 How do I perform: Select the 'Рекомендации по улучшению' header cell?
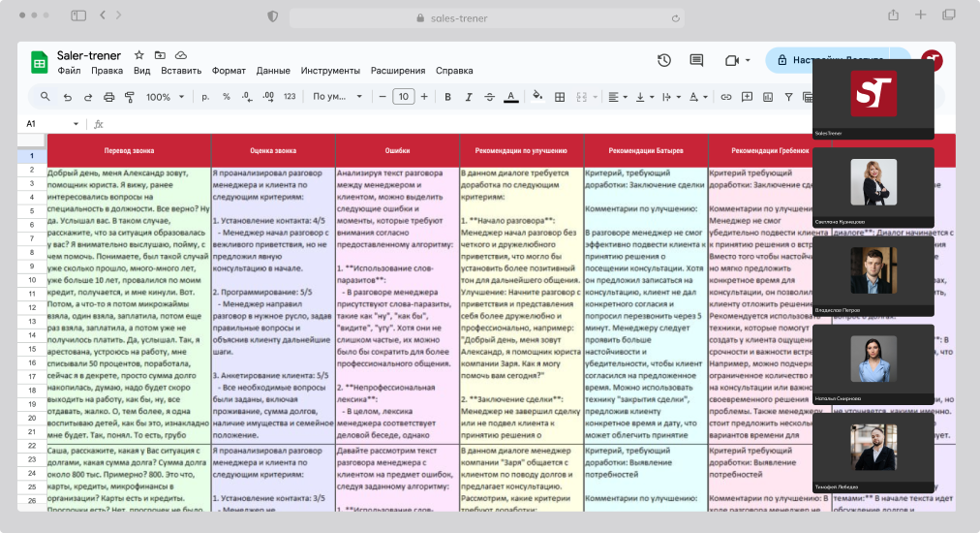pos(521,151)
